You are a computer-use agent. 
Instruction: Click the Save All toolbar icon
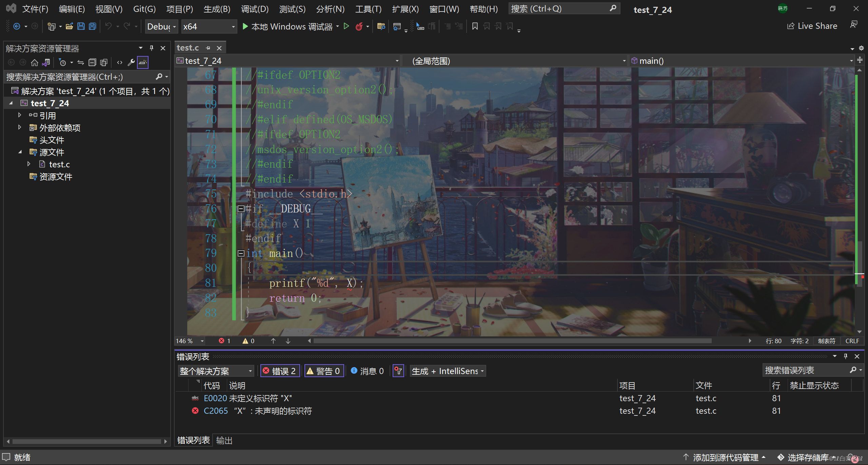pos(92,26)
